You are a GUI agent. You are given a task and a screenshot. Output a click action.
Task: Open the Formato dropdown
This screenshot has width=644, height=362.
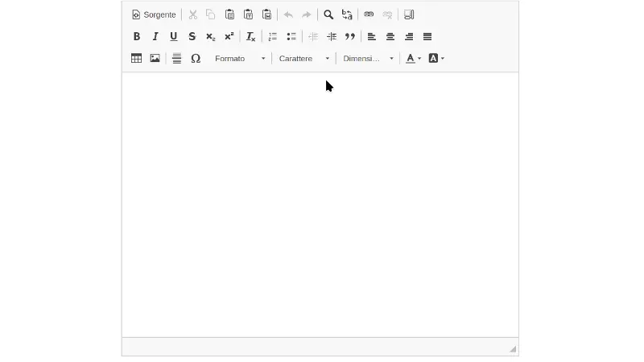pos(239,58)
